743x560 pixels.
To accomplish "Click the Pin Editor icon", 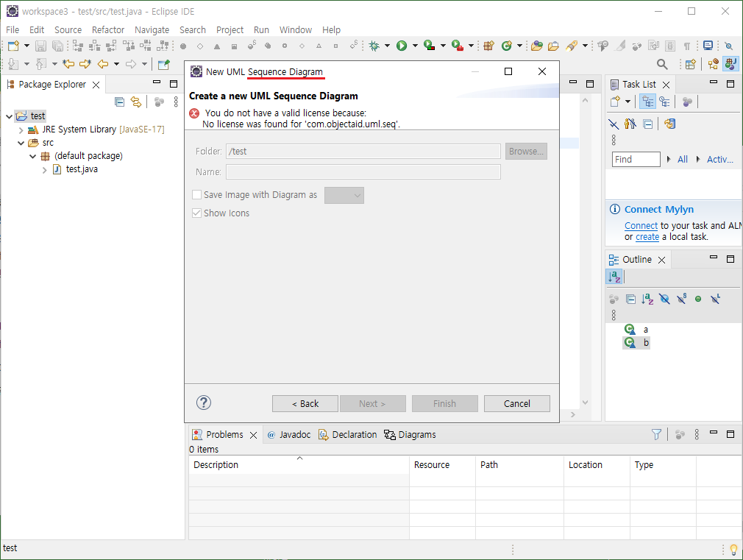I will point(164,64).
